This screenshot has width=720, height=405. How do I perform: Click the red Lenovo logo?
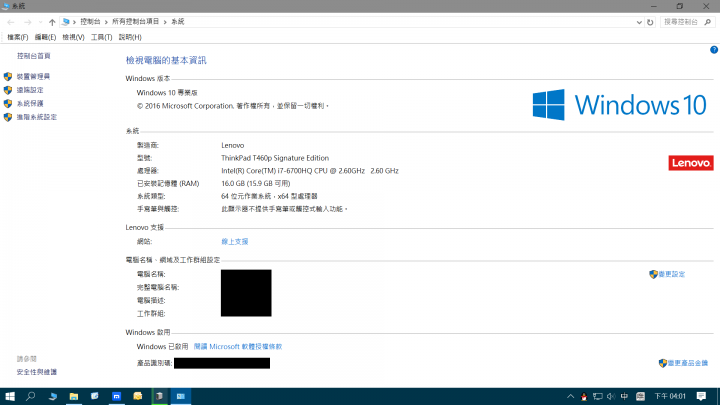pos(691,163)
